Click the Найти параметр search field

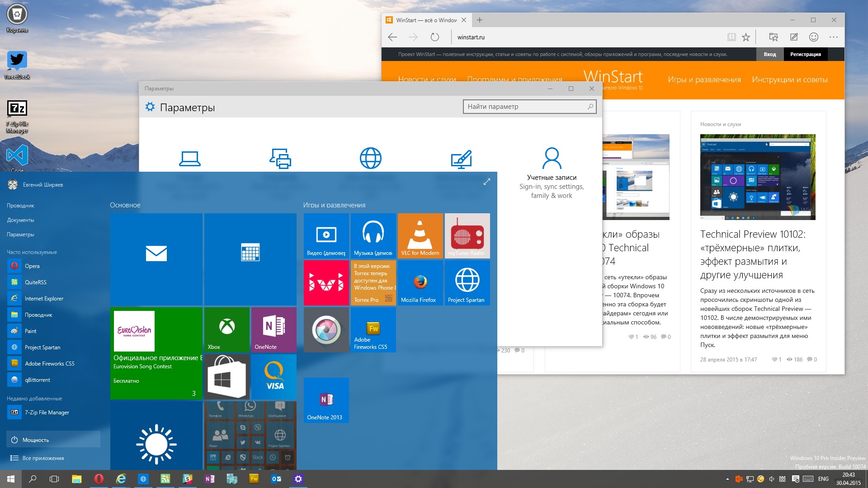(x=530, y=107)
